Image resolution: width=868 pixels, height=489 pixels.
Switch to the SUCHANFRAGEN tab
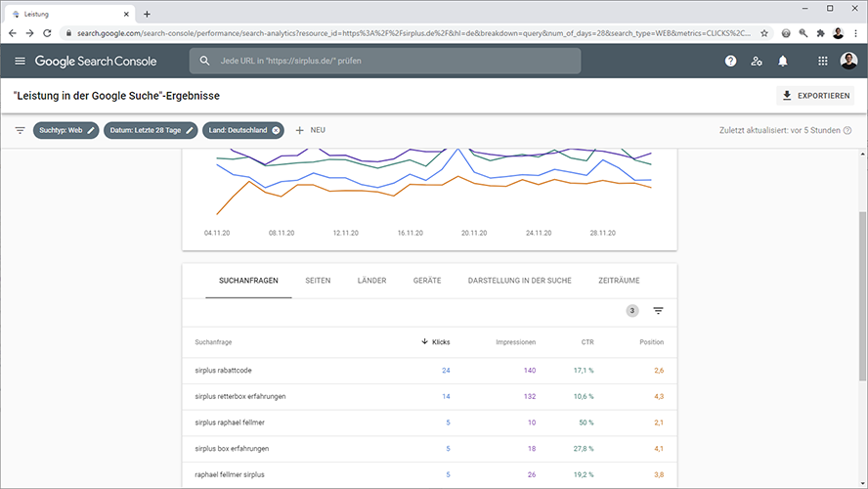248,281
